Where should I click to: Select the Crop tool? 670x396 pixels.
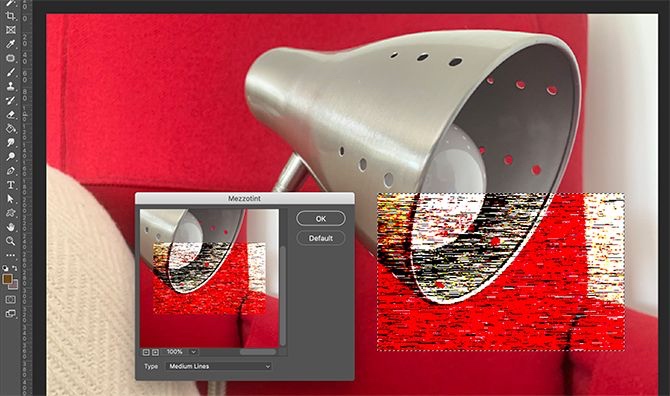11,16
